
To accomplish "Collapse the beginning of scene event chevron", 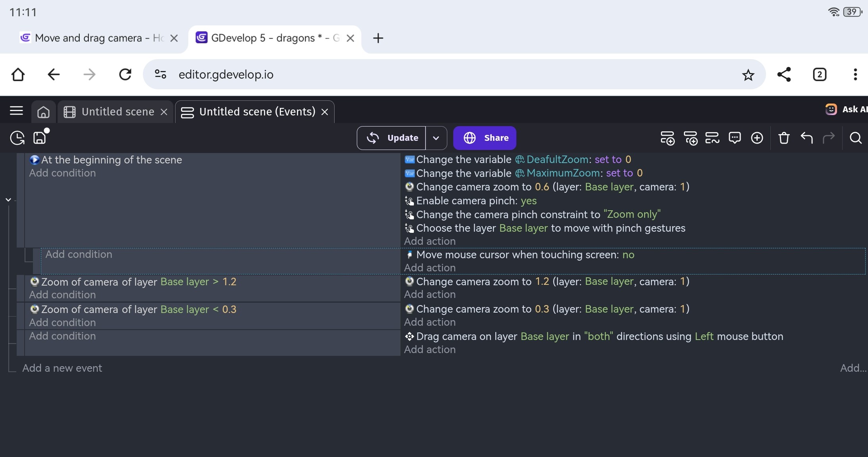I will (x=8, y=200).
